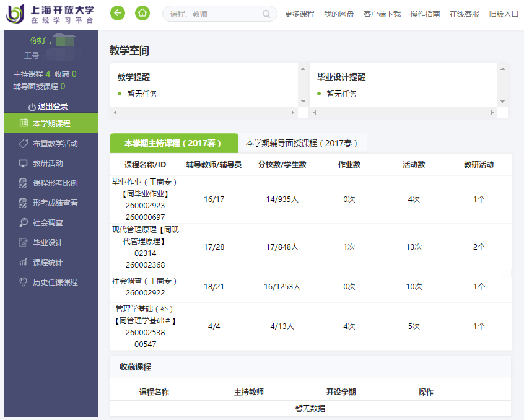Click the 历史任课课程 icon

click(23, 282)
